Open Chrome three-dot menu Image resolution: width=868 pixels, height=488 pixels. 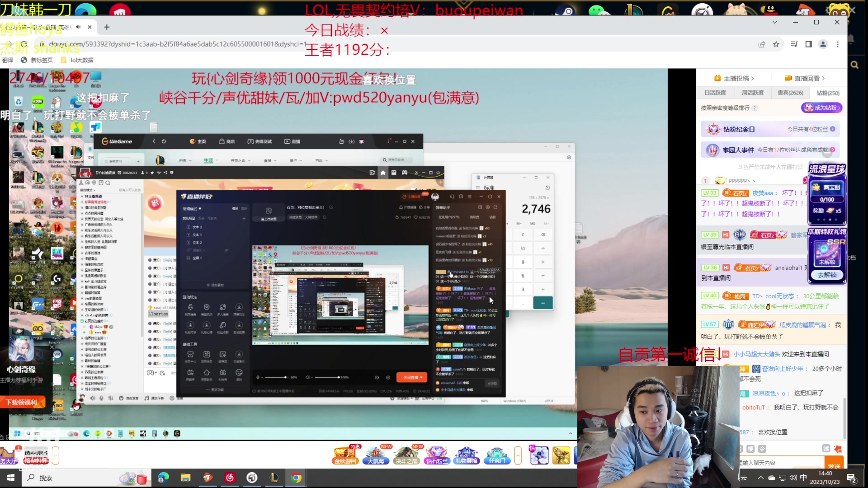pos(837,44)
